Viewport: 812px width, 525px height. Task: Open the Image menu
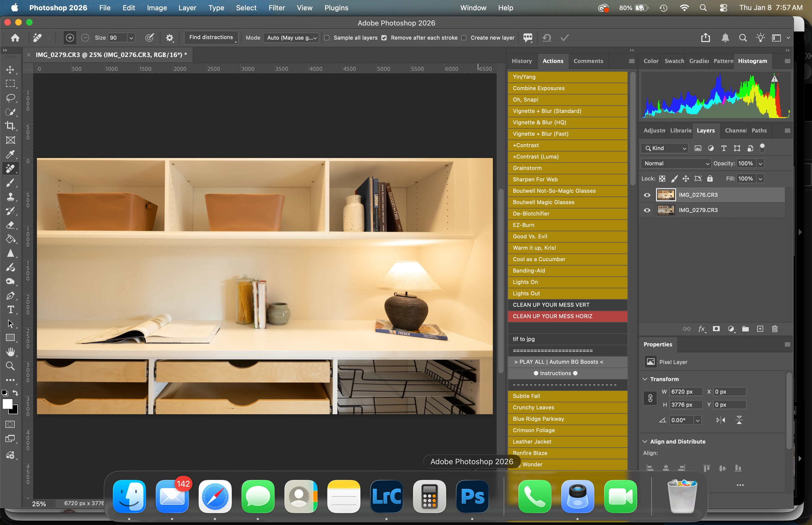(157, 8)
